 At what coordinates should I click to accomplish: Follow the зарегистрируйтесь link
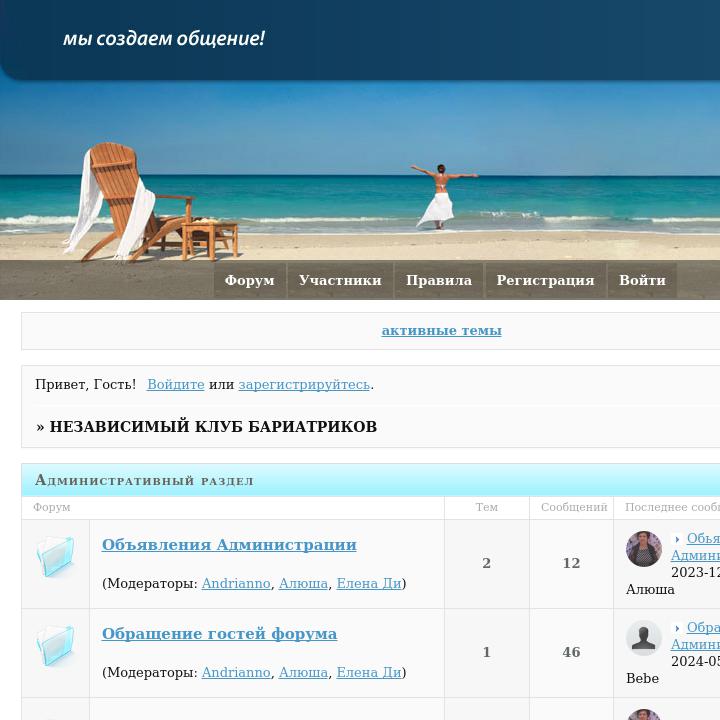coord(304,385)
